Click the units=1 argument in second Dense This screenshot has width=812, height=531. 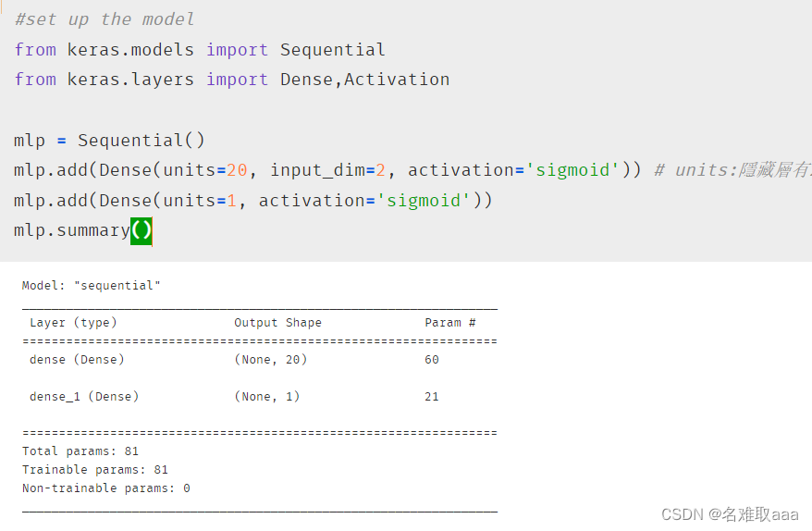pyautogui.click(x=200, y=201)
